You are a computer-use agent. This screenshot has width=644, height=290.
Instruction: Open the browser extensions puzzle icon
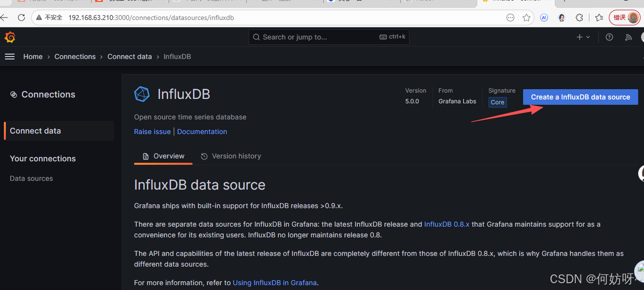coord(579,18)
